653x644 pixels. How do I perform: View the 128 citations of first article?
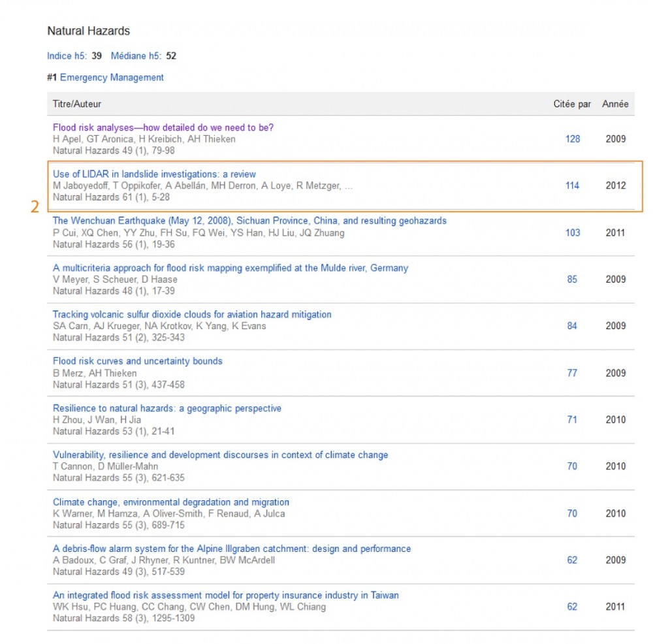pos(573,139)
